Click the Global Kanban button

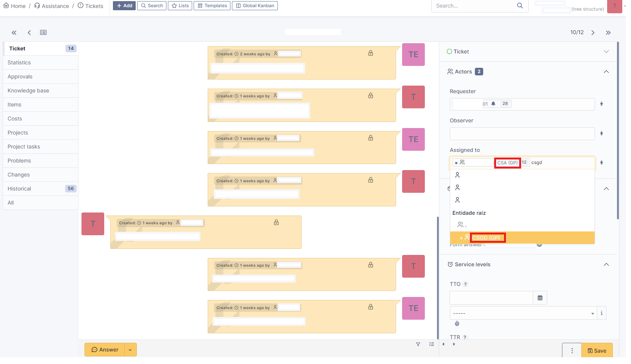coord(254,6)
